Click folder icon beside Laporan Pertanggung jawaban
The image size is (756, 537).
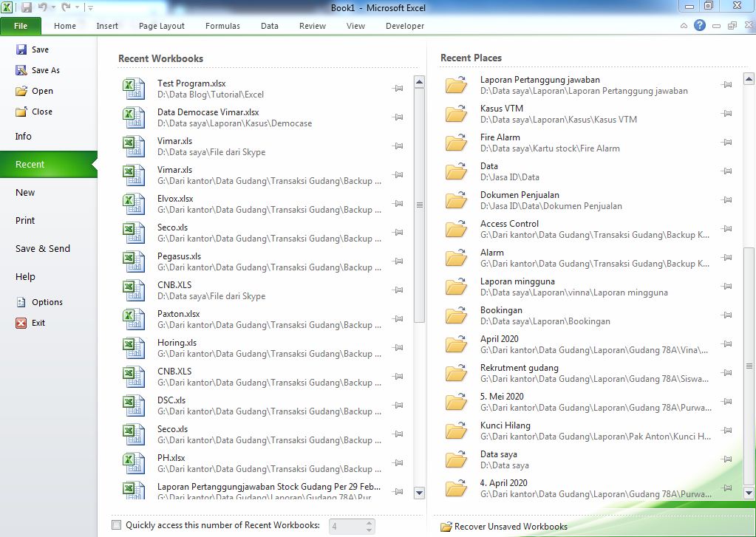tap(456, 84)
